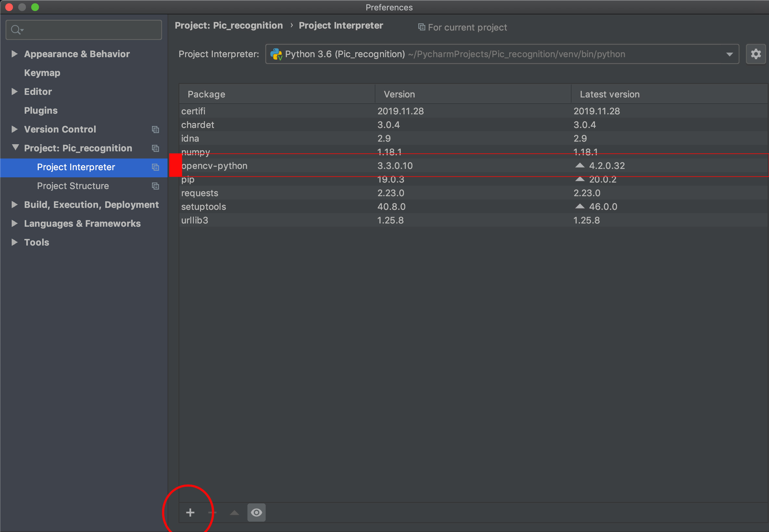Click pip version 19.0.3
769x532 pixels.
point(390,179)
